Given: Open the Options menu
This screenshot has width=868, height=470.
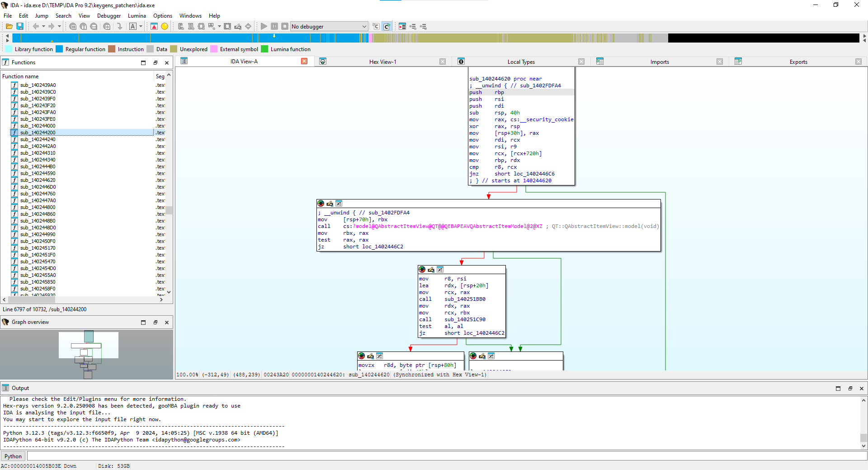Looking at the screenshot, I should pyautogui.click(x=163, y=15).
